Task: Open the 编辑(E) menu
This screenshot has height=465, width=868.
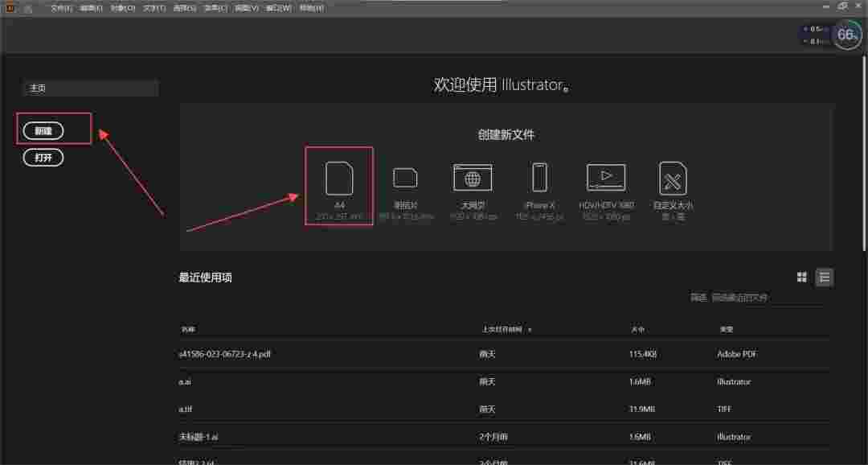Action: 91,8
